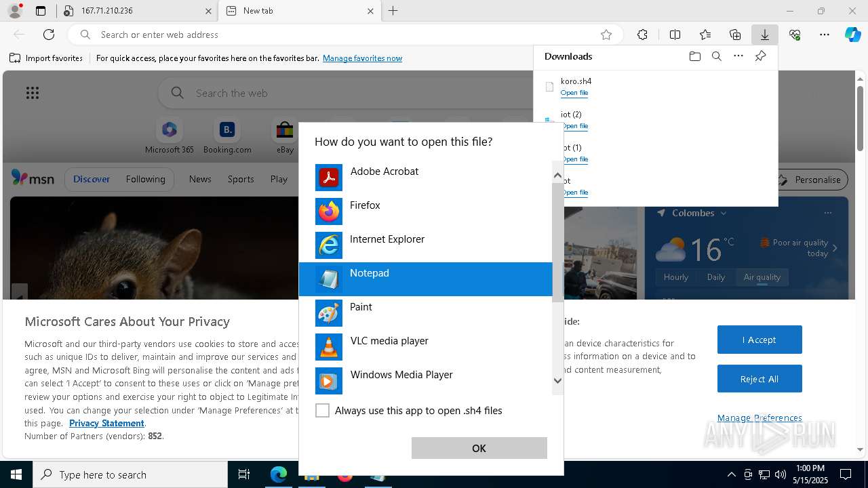Open the notification center icon
868x488 pixels.
pos(846,474)
